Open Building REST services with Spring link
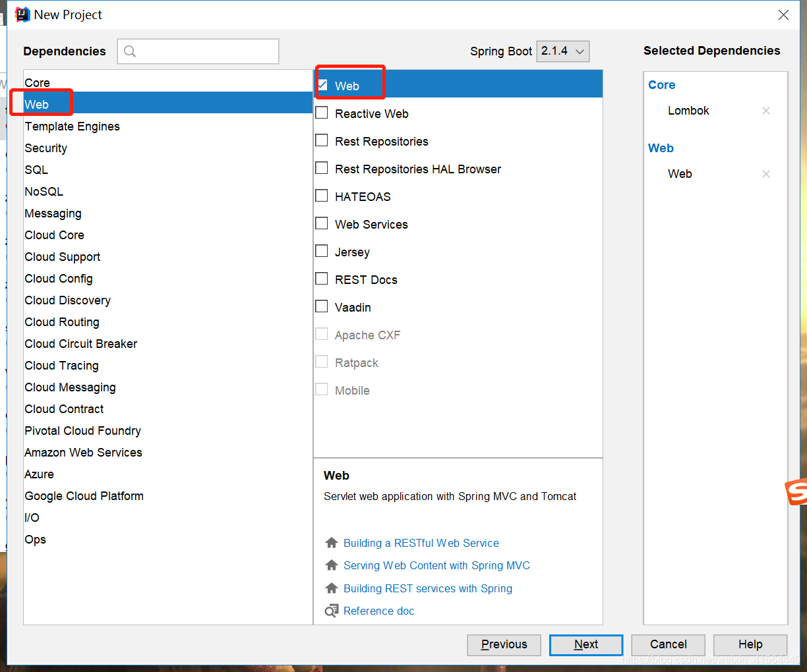The height and width of the screenshot is (672, 807). pos(428,588)
